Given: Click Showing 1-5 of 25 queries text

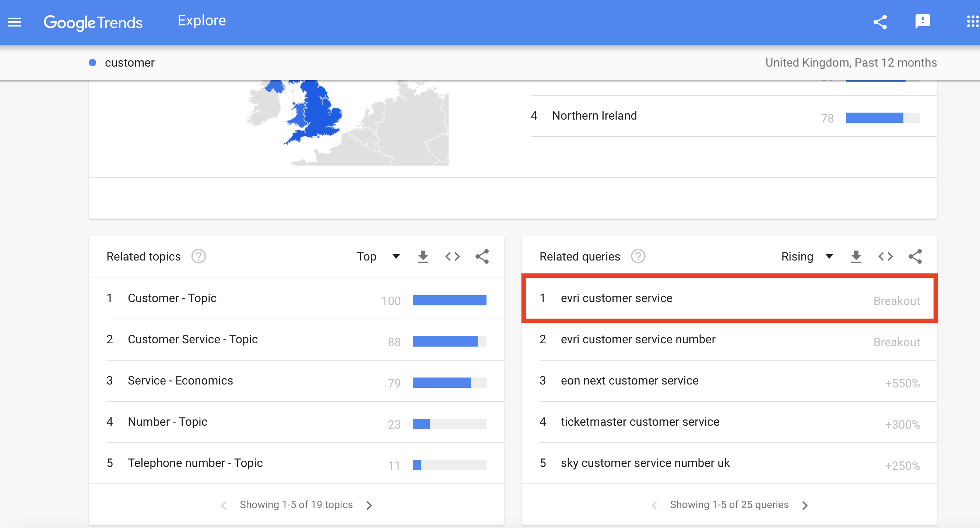Looking at the screenshot, I should [x=729, y=505].
